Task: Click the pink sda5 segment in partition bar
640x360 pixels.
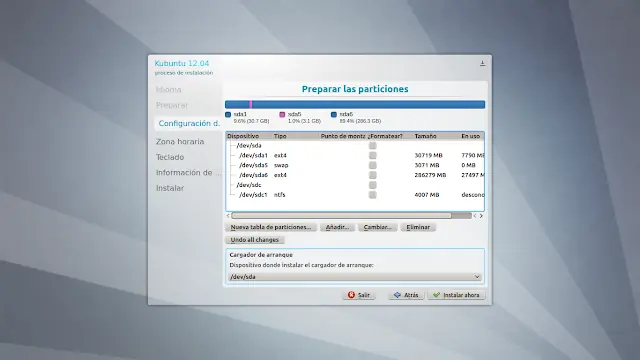Action: (251, 104)
